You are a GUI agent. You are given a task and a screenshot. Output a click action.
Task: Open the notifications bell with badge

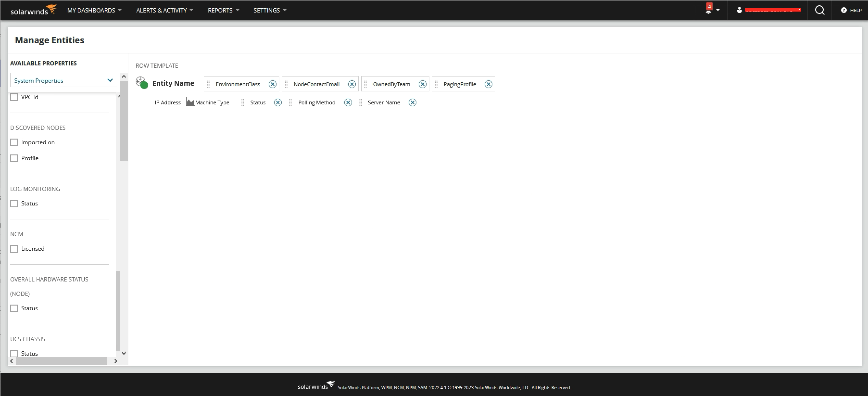click(709, 10)
